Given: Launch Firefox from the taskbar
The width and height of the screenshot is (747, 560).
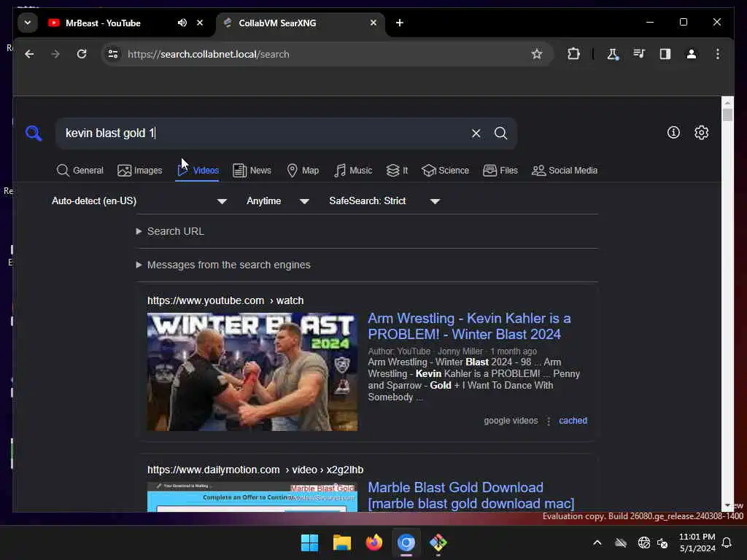Looking at the screenshot, I should [x=374, y=542].
